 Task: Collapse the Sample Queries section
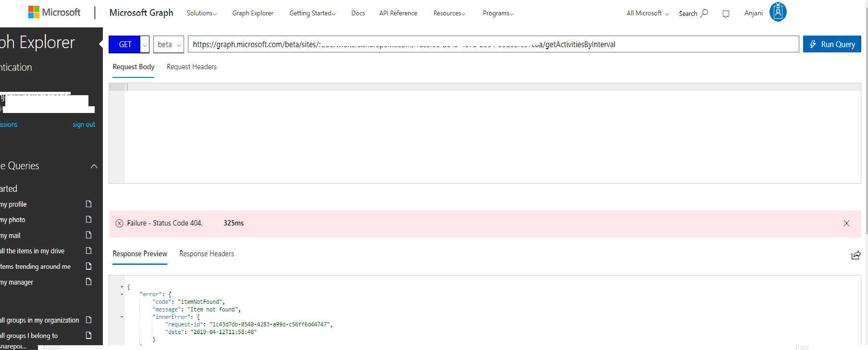tap(94, 166)
